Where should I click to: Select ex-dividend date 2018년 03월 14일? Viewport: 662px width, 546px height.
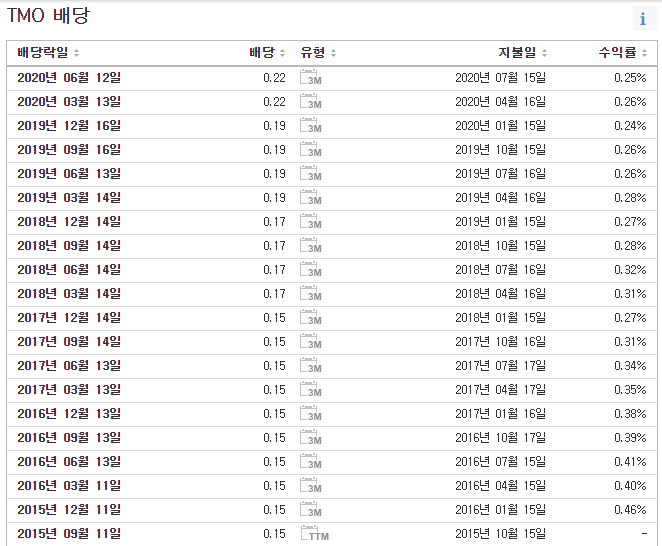[x=69, y=294]
